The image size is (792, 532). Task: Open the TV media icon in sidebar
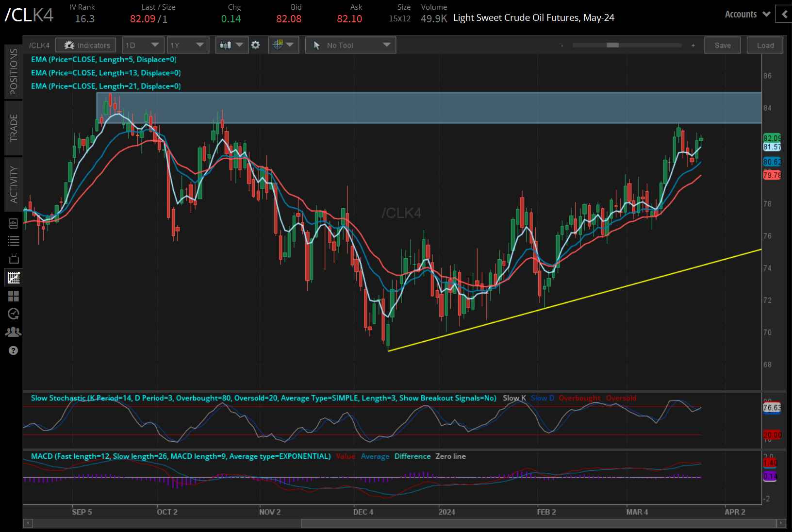coord(14,259)
